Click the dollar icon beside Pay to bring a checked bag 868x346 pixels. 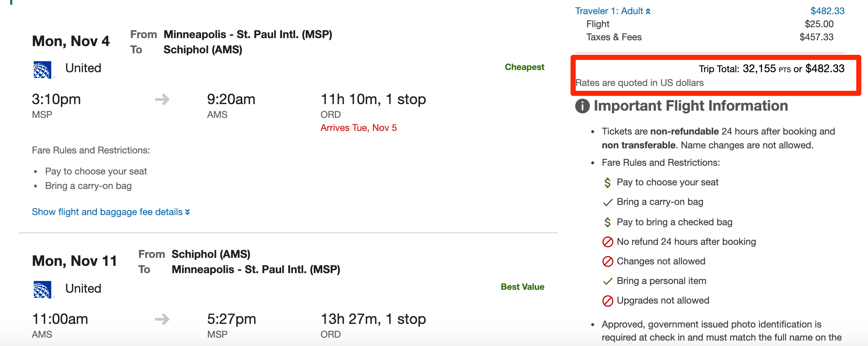pos(608,222)
